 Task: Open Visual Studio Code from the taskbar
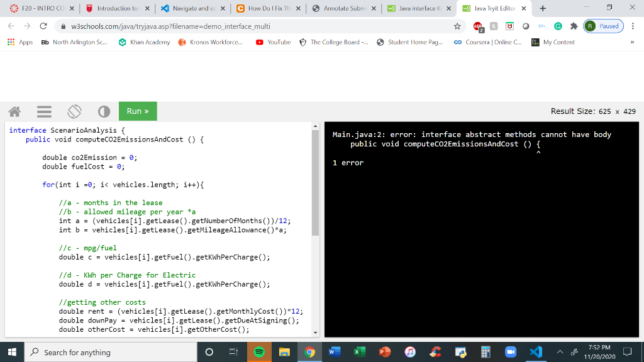pyautogui.click(x=536, y=352)
